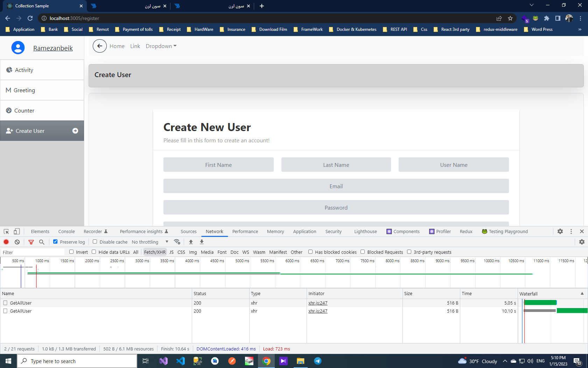This screenshot has height=368, width=588.
Task: Enable 3rd-party requests filter
Action: [409, 252]
